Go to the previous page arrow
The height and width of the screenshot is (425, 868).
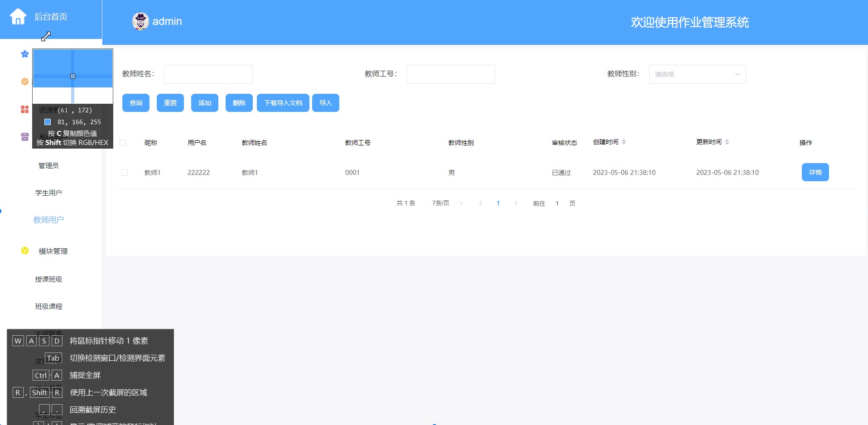pos(481,203)
